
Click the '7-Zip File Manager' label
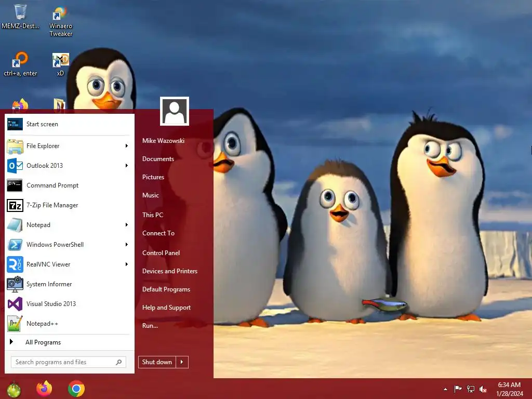tap(52, 205)
